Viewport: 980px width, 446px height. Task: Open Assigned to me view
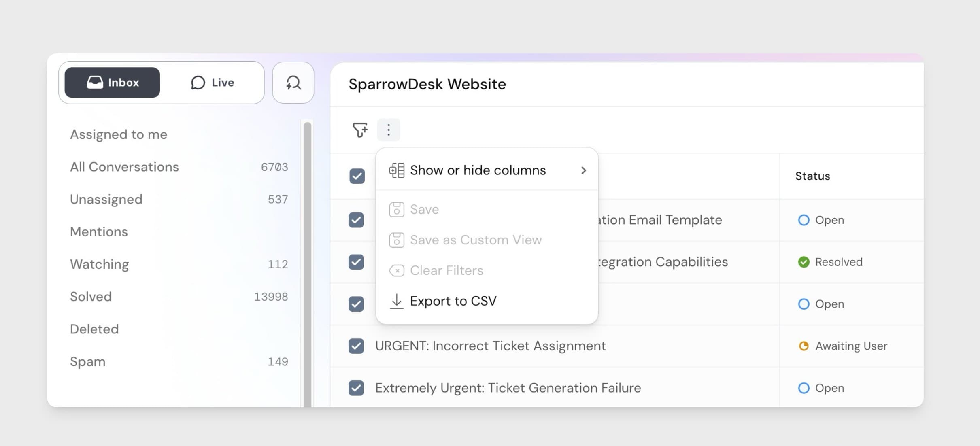(x=118, y=134)
